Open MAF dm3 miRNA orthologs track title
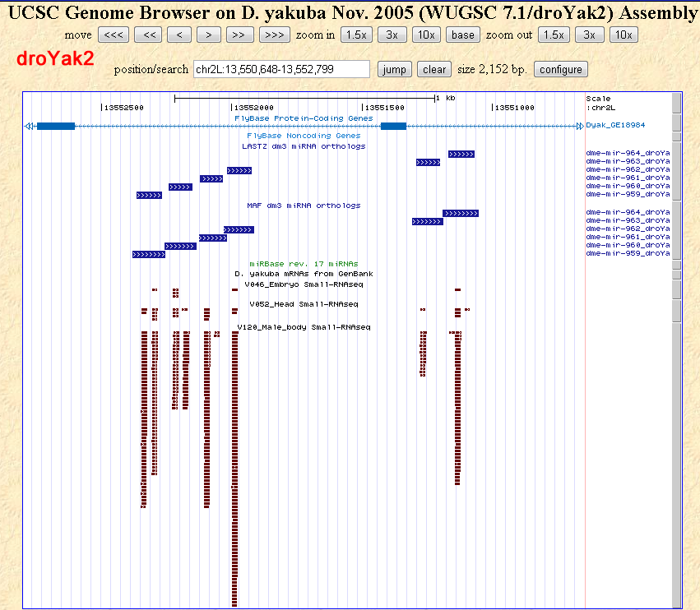 coord(304,206)
